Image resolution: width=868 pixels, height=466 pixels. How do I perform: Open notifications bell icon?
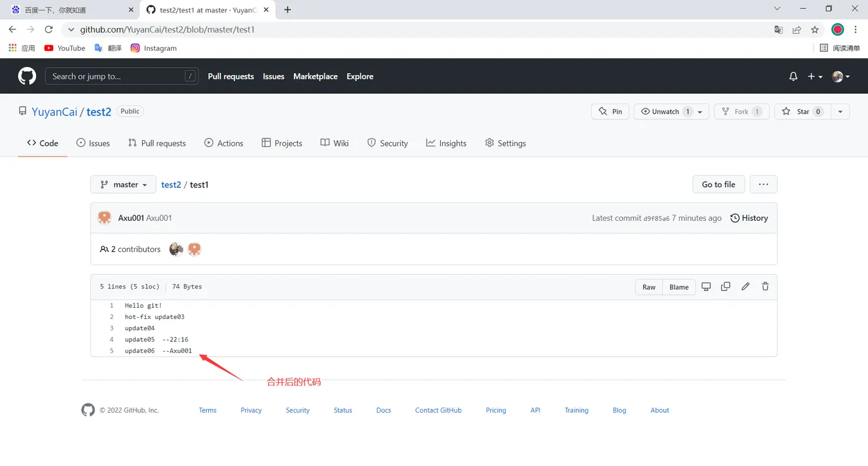coord(793,76)
